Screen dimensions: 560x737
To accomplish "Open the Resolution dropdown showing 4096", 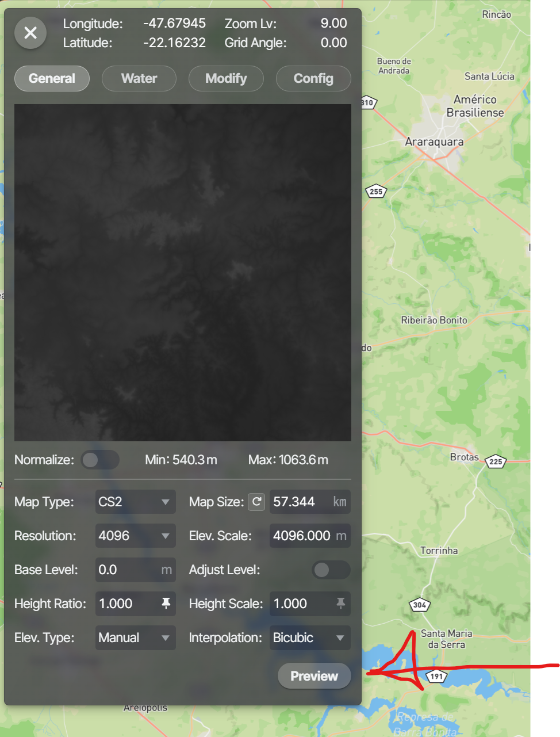I will pos(135,536).
